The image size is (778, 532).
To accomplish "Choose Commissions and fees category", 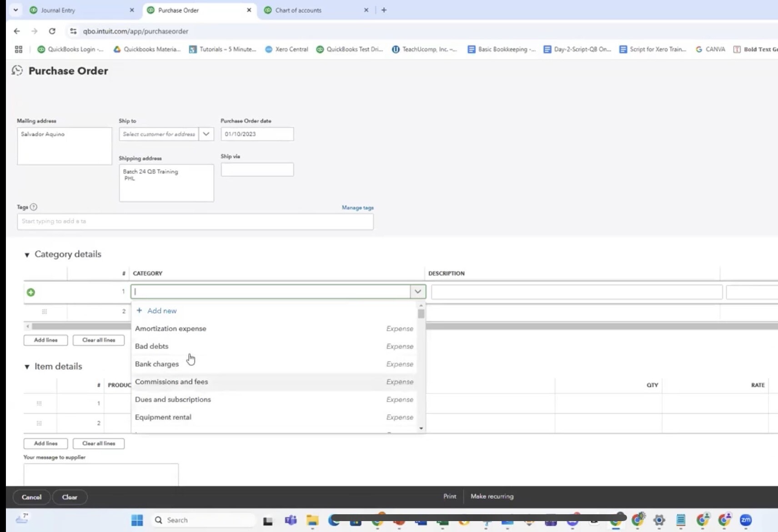I will pos(274,381).
